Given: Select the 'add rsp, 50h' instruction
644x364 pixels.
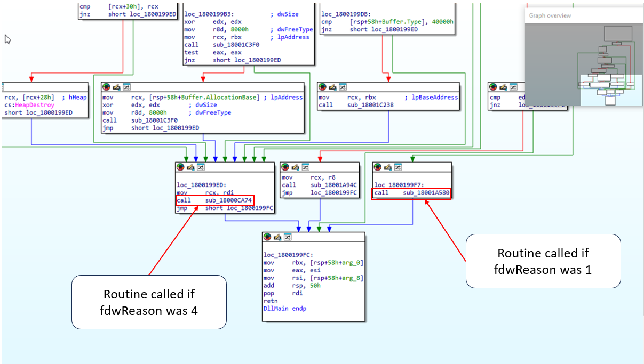Looking at the screenshot, I should pyautogui.click(x=291, y=286).
